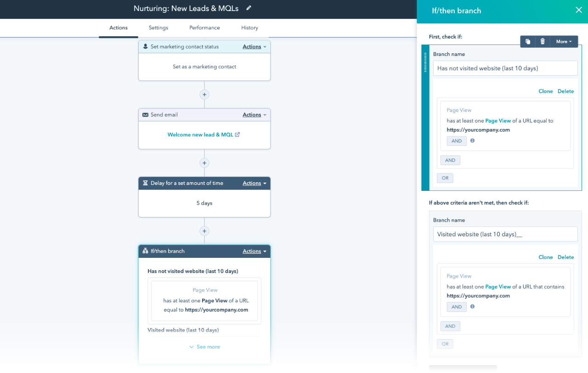588x373 pixels.
Task: Expand See more in the If/then branch card
Action: [x=204, y=346]
